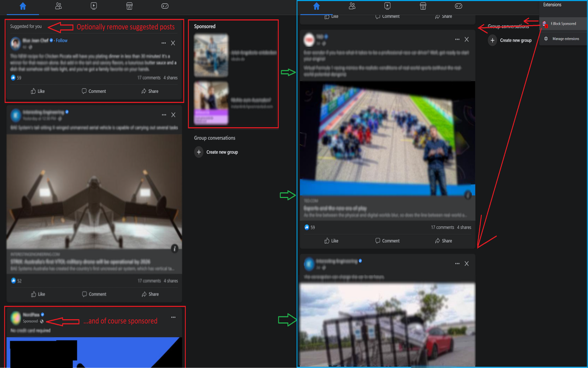The image size is (588, 368).
Task: Open Marketplace icon in right pane navigation
Action: (x=423, y=6)
